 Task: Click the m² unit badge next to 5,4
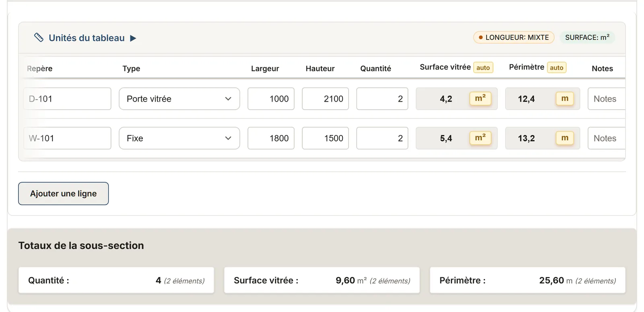pos(480,138)
